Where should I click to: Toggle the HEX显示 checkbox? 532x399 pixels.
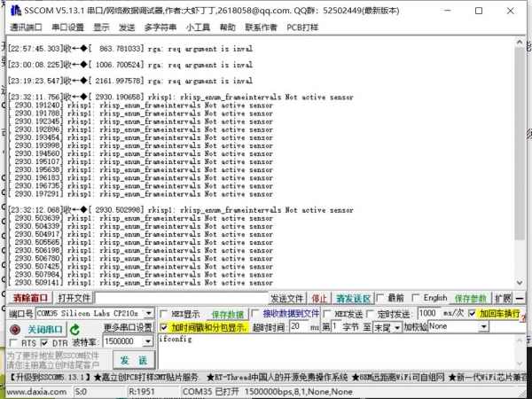point(164,314)
